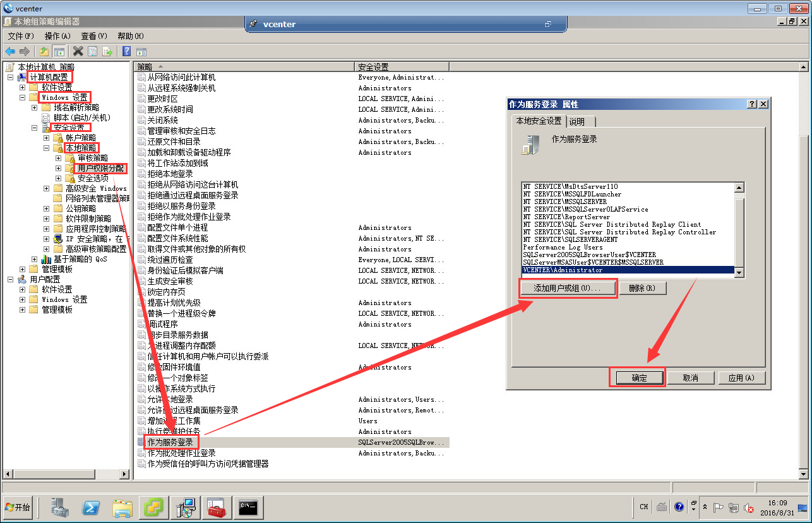Image resolution: width=812 pixels, height=523 pixels.
Task: Expand the 域名解析策略 tree node
Action: 35,107
